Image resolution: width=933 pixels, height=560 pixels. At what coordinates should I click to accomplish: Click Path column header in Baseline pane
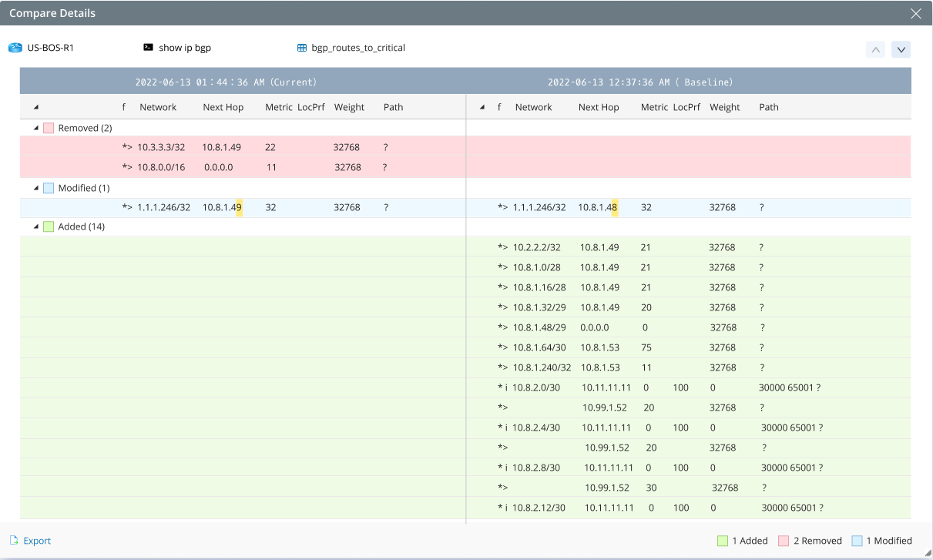(x=769, y=107)
